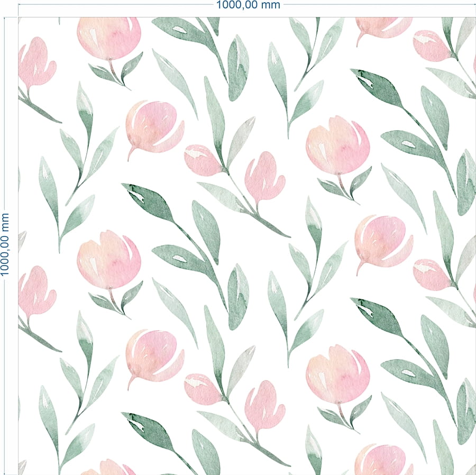Image resolution: width=476 pixels, height=475 pixels.
Task: Click the large open tulip at left middle
Action: click(109, 260)
